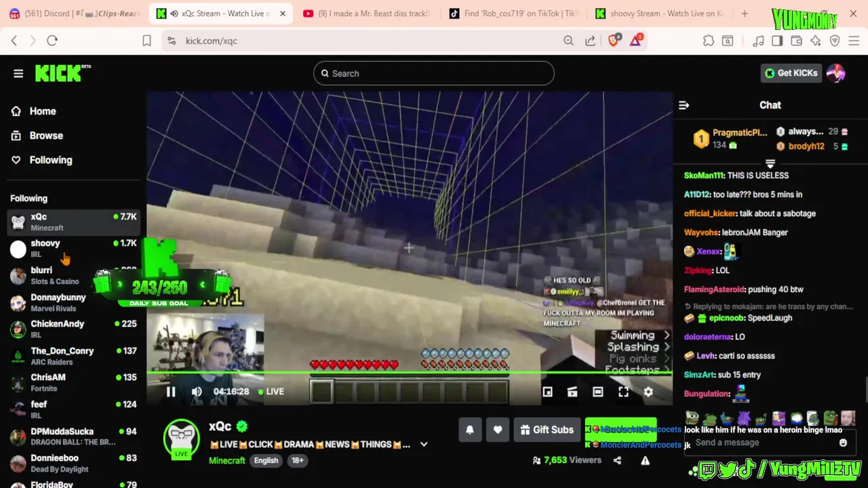Go to the Kick logo homepage
This screenshot has height=488, width=868.
[62, 73]
